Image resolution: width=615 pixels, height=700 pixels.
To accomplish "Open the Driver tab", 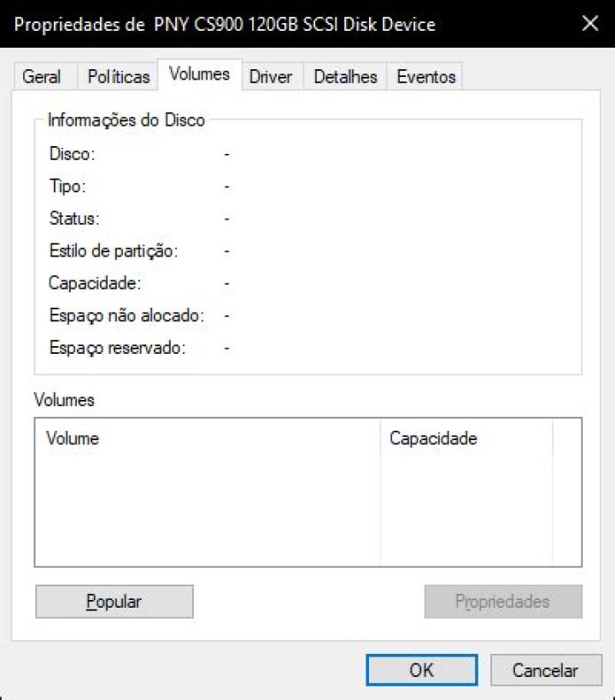I will tap(272, 76).
